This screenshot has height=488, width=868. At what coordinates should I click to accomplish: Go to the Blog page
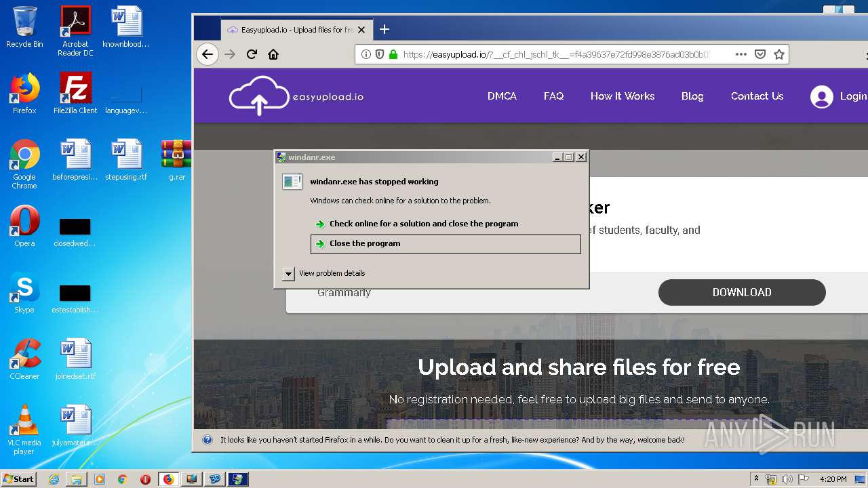(692, 96)
